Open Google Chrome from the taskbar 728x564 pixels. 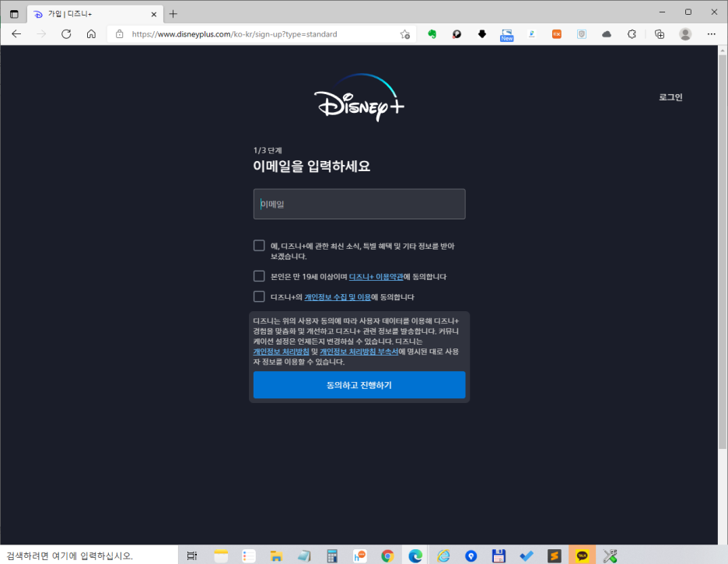click(x=387, y=555)
